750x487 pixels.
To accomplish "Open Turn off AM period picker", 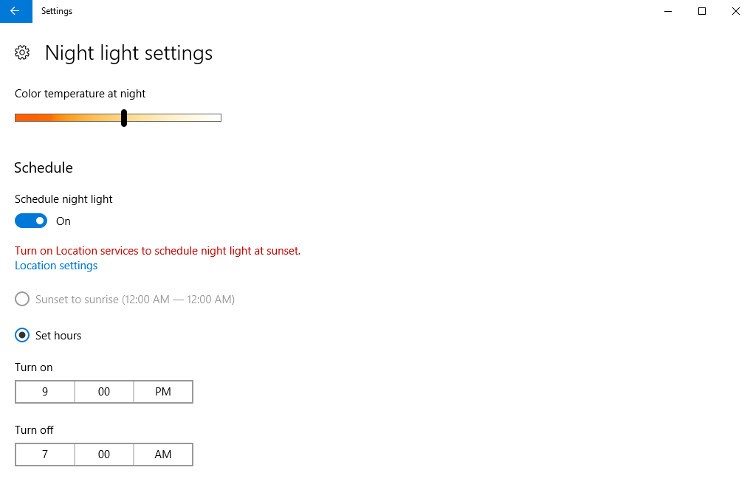I will pos(163,454).
